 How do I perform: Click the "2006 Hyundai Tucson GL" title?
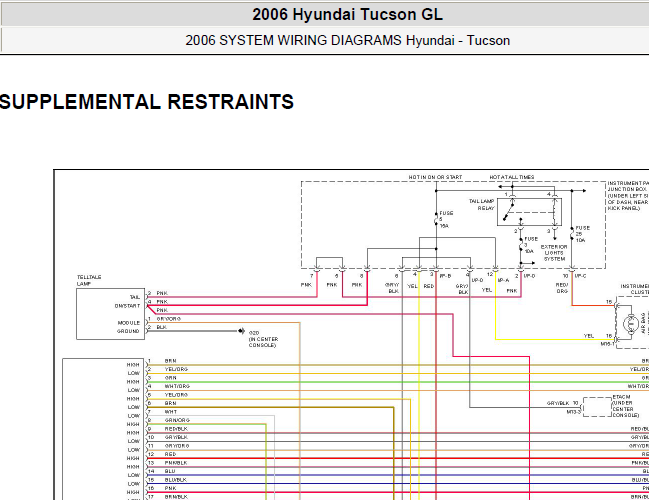[x=347, y=14]
